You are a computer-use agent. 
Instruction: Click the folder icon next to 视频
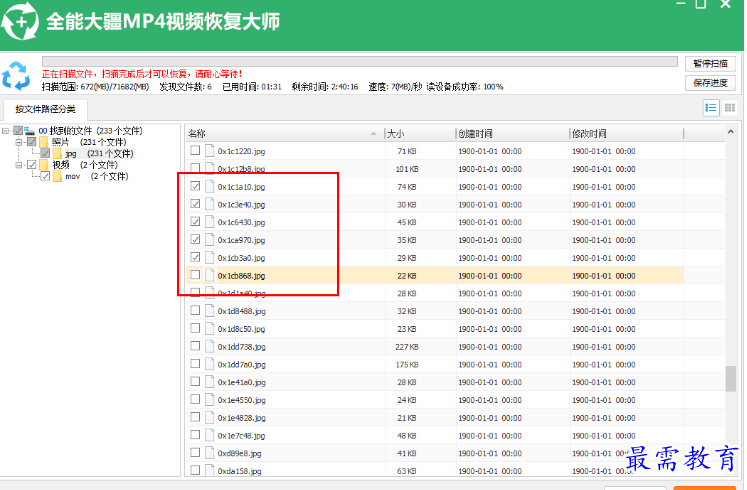click(x=44, y=165)
